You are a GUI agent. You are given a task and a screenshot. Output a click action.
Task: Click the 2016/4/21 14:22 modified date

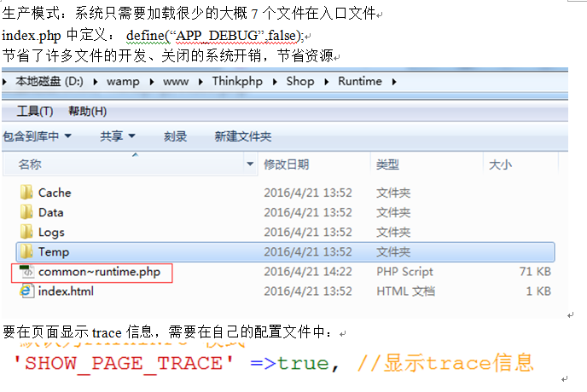point(308,272)
